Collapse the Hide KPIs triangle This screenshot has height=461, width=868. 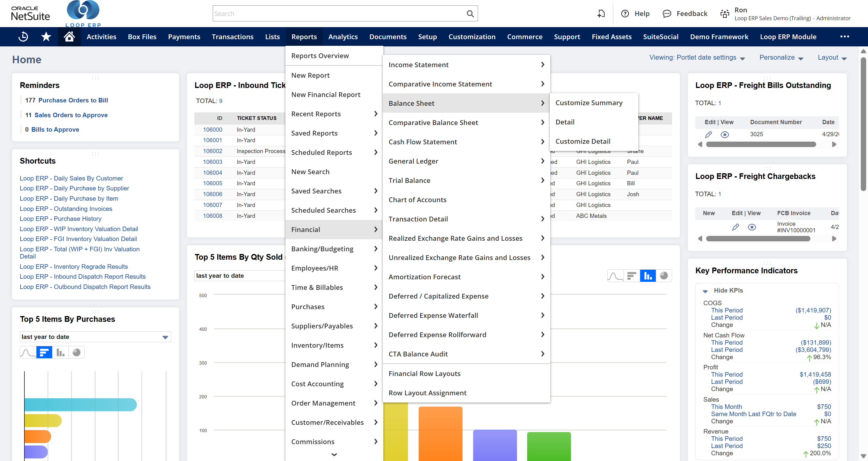[x=705, y=291]
